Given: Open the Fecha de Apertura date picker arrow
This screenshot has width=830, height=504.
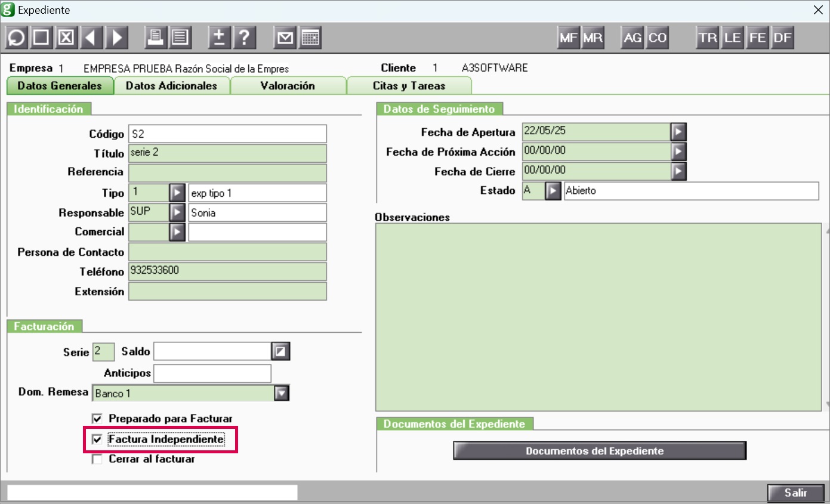Looking at the screenshot, I should pyautogui.click(x=678, y=132).
